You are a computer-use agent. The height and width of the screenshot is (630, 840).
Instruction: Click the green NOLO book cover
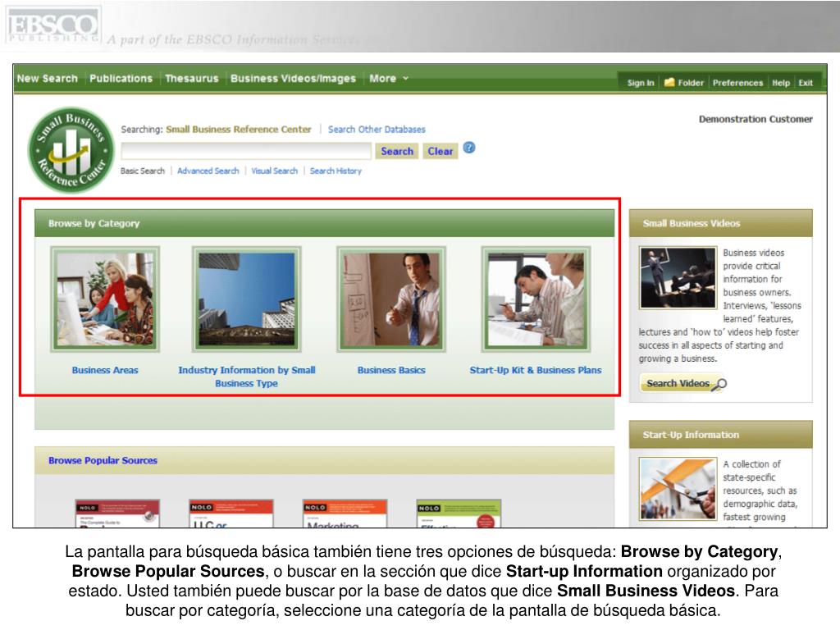[x=459, y=514]
